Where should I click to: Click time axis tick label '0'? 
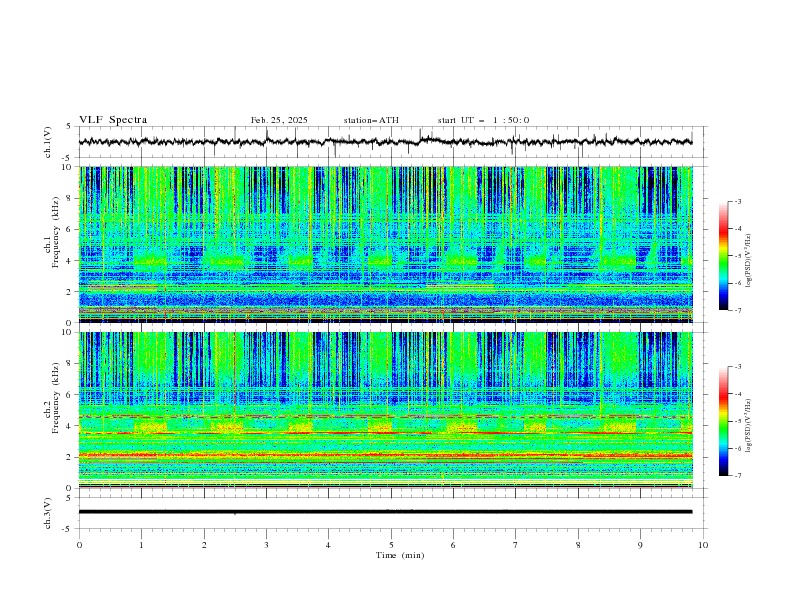pyautogui.click(x=79, y=545)
